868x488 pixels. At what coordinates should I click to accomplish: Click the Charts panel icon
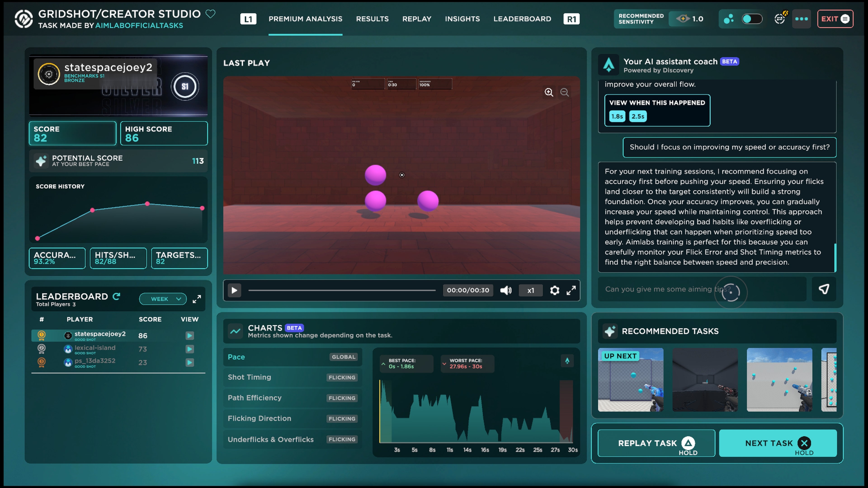click(x=236, y=331)
